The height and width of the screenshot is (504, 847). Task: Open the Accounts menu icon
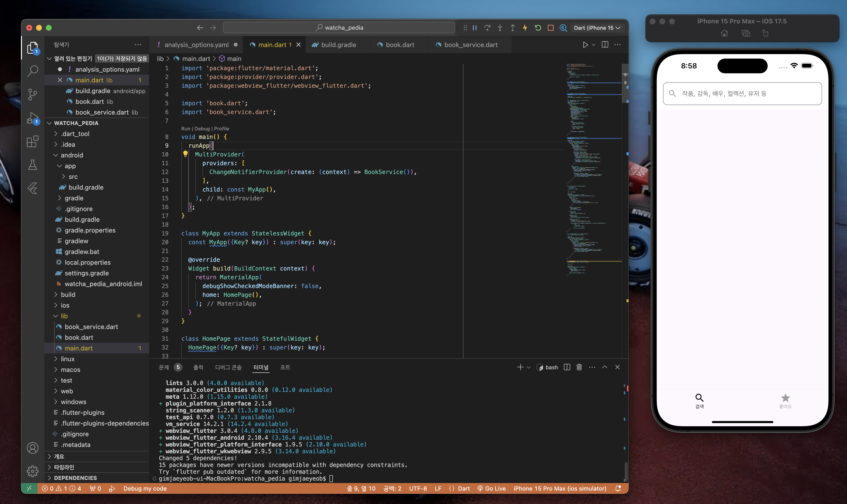[33, 448]
